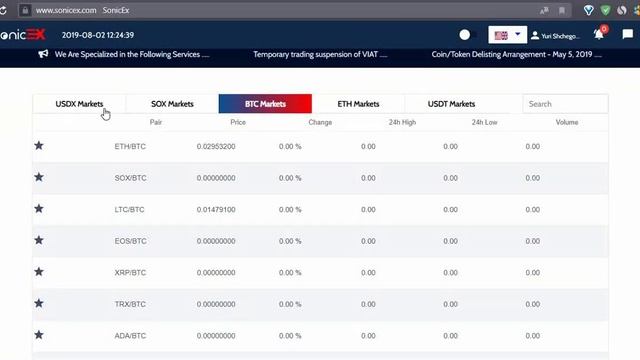Switch to the SOX Markets tab
The width and height of the screenshot is (640, 360).
(172, 104)
